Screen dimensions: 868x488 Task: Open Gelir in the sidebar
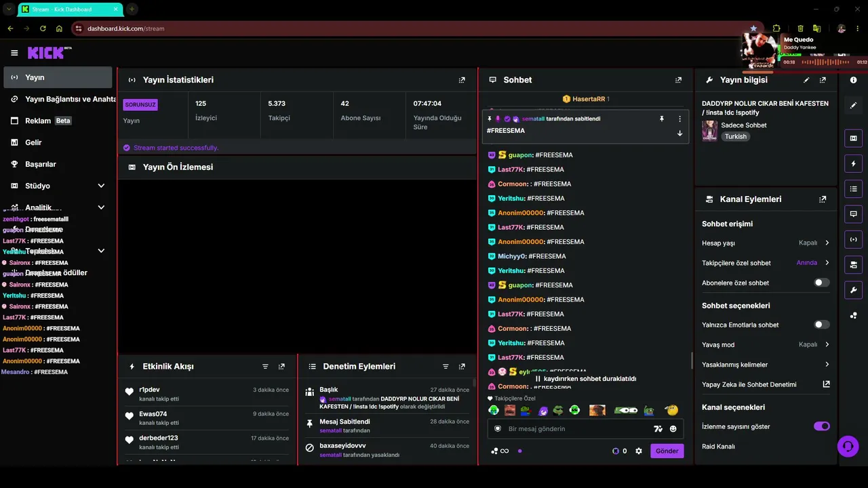coord(58,142)
